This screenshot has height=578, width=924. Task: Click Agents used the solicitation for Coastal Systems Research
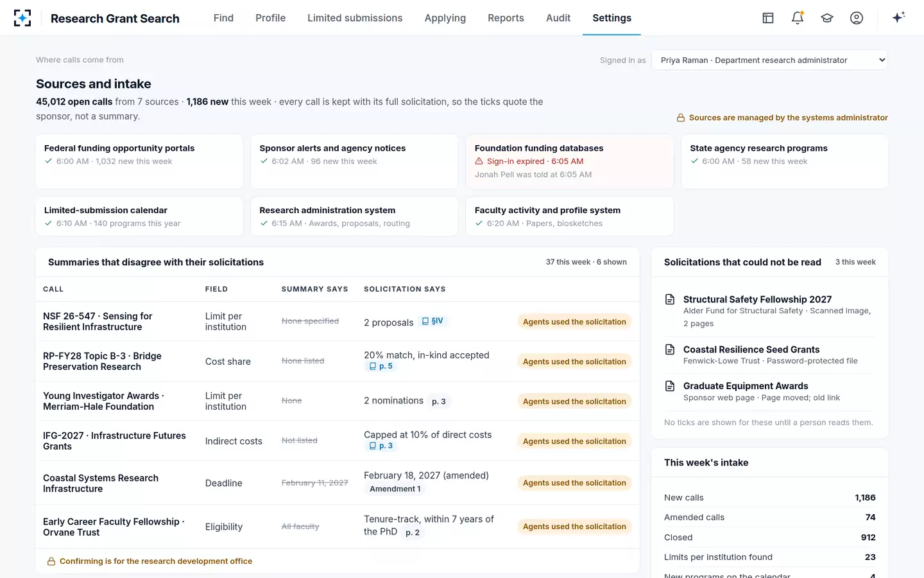pyautogui.click(x=574, y=483)
